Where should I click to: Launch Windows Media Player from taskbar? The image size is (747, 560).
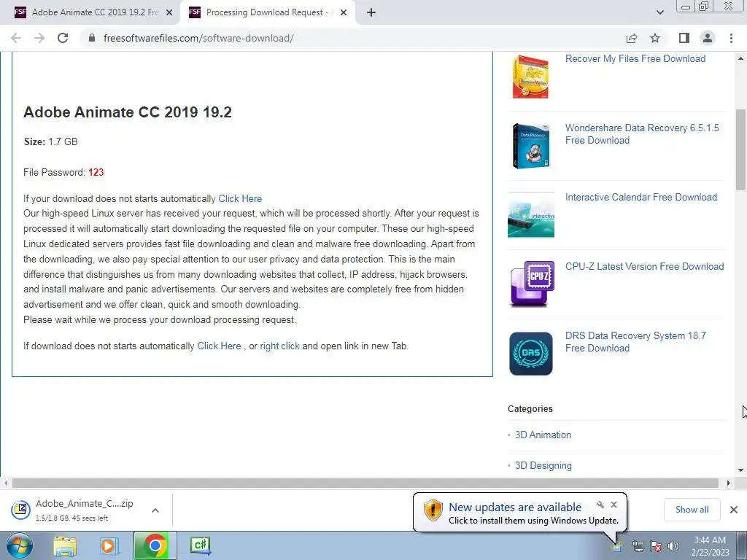coord(109,546)
